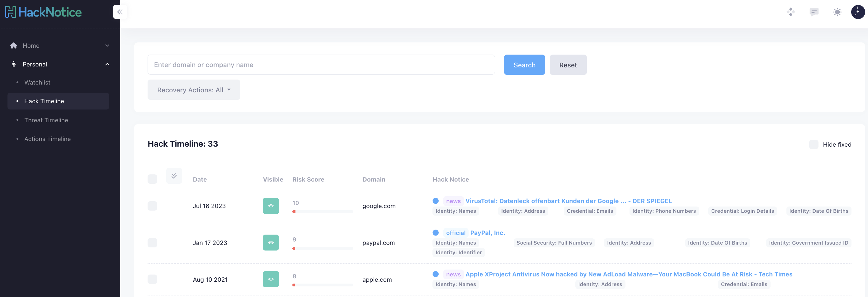Collapse the Personal section chevron
The image size is (868, 297).
pyautogui.click(x=107, y=65)
